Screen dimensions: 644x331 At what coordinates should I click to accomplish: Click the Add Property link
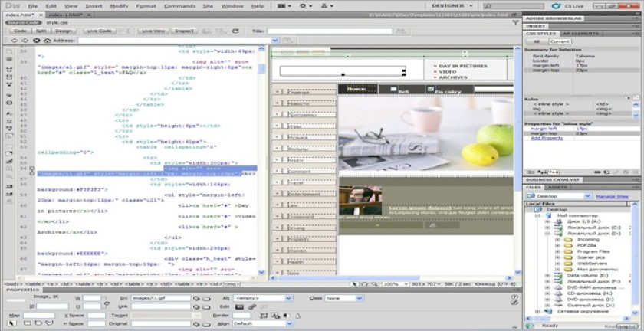click(547, 139)
